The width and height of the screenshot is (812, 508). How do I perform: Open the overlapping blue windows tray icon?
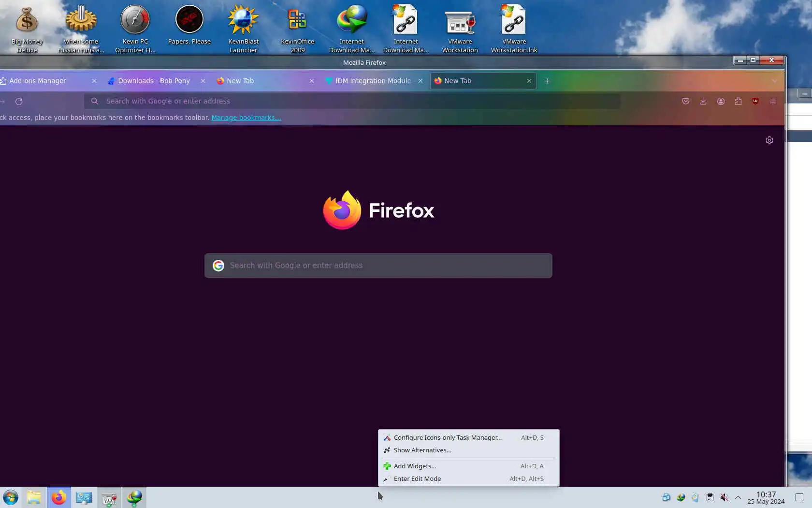point(666,497)
